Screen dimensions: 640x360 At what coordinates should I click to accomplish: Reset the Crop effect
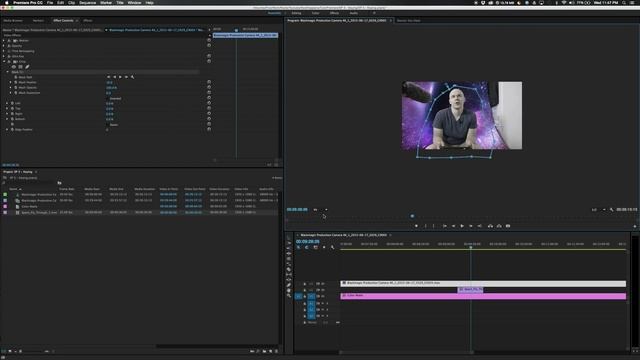tap(209, 61)
